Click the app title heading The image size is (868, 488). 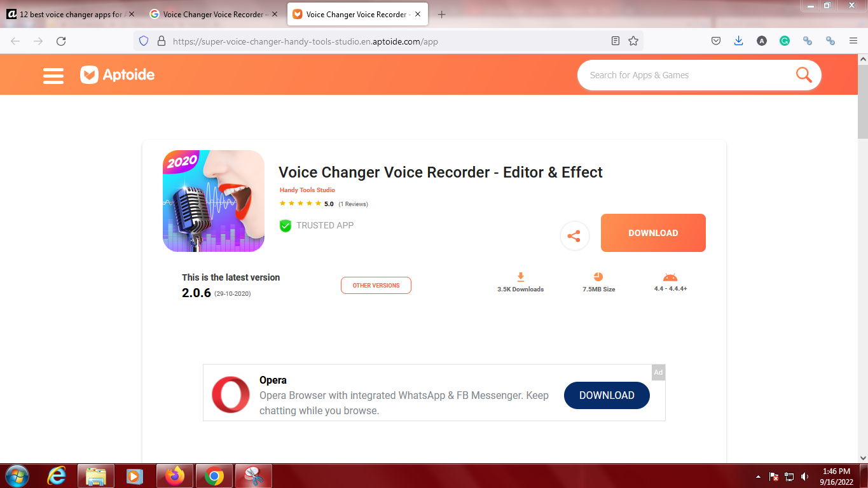pos(441,172)
